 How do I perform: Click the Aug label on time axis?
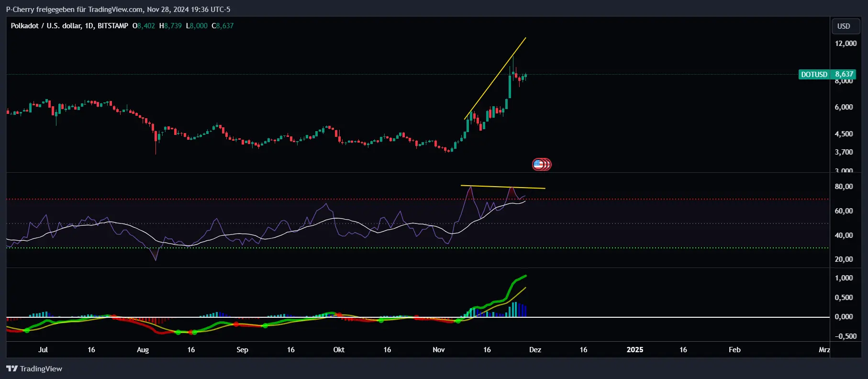pyautogui.click(x=143, y=350)
